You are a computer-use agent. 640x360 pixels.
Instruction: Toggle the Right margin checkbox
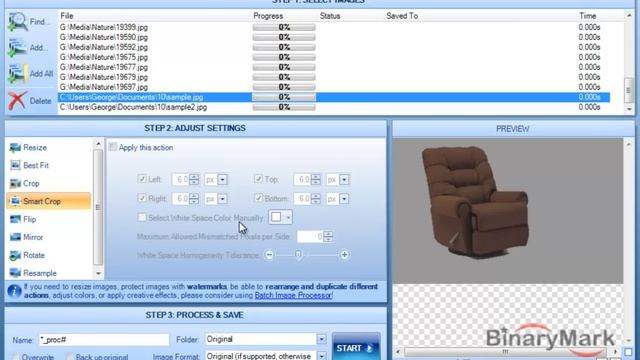(x=142, y=198)
